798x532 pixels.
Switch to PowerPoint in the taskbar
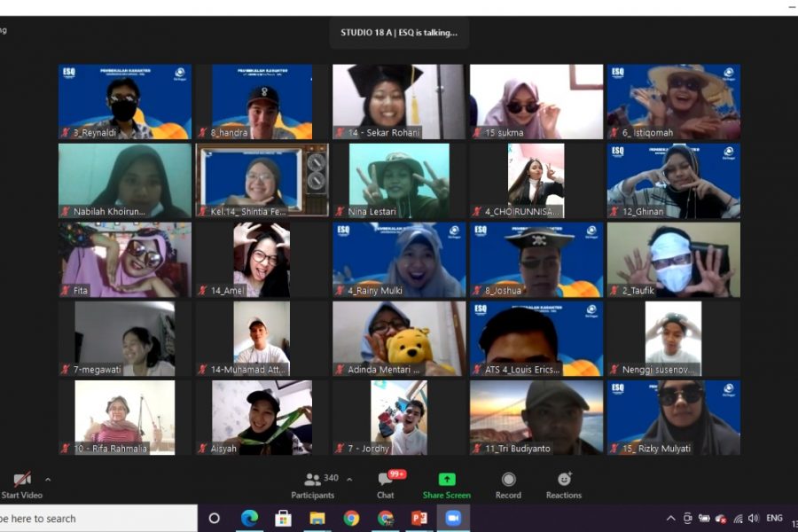(419, 519)
